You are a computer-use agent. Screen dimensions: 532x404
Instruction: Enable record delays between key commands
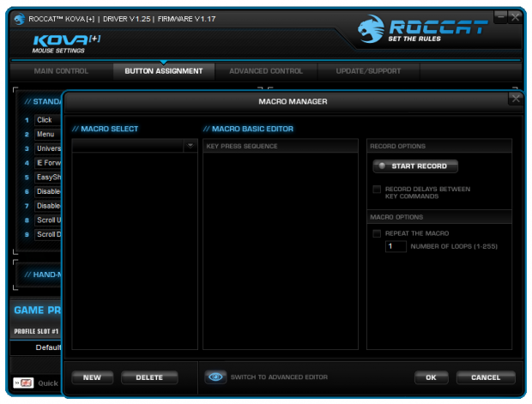click(377, 190)
